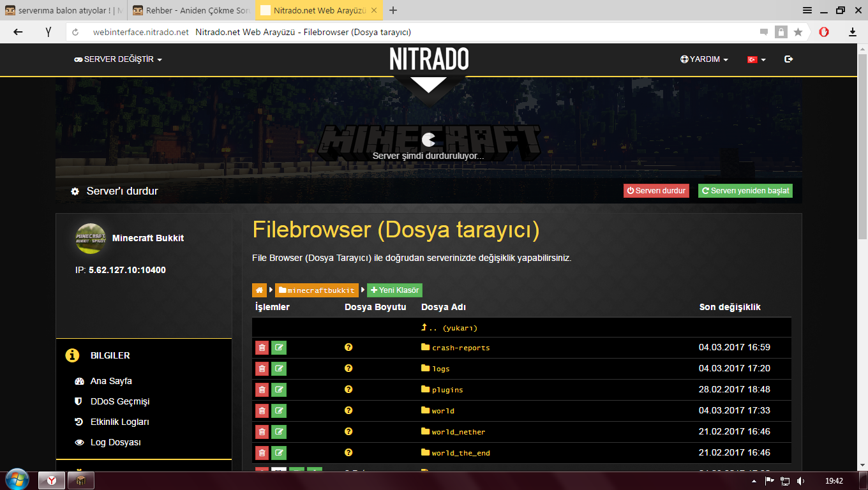Click the Opera icon in the browser toolbar
Image resolution: width=868 pixels, height=490 pixels.
[x=824, y=32]
